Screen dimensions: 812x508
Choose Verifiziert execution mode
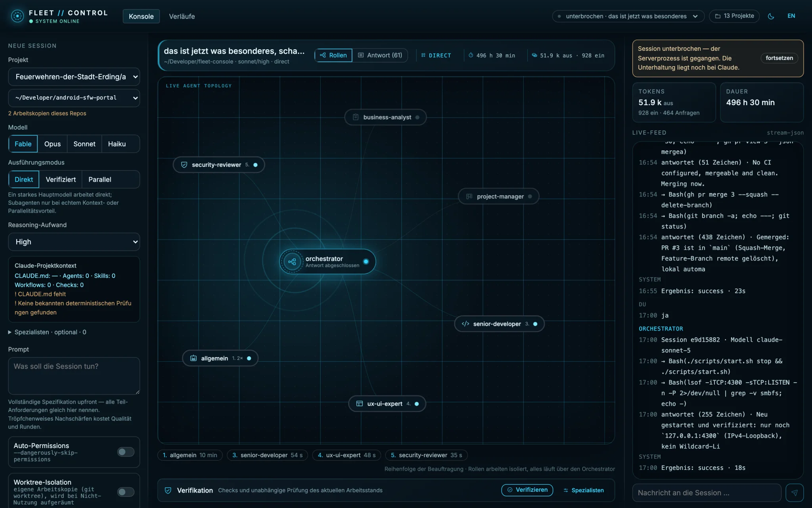click(61, 179)
